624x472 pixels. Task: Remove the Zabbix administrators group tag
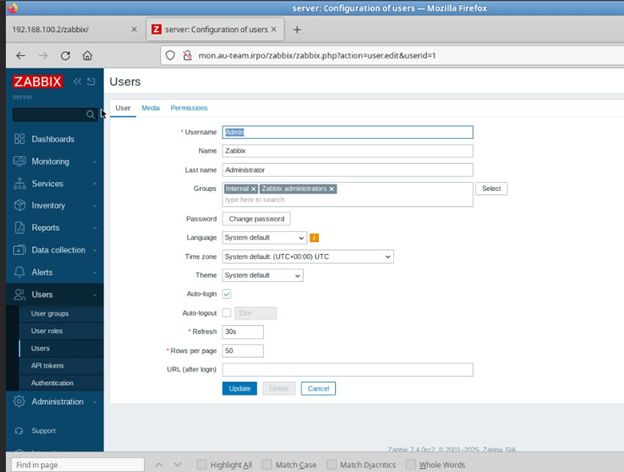332,188
